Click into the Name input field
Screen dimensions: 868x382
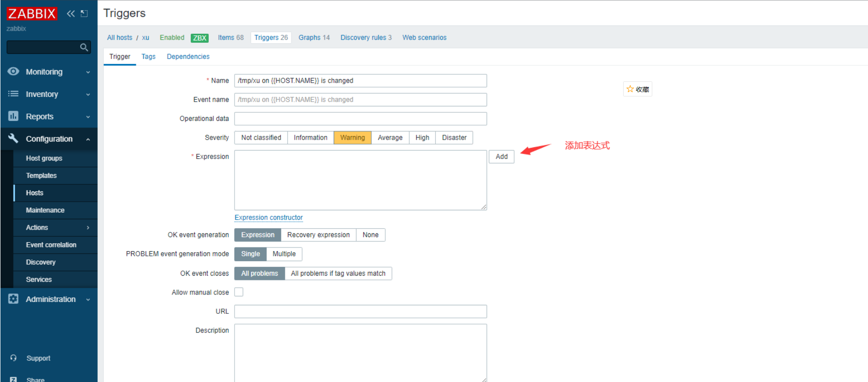(x=360, y=81)
